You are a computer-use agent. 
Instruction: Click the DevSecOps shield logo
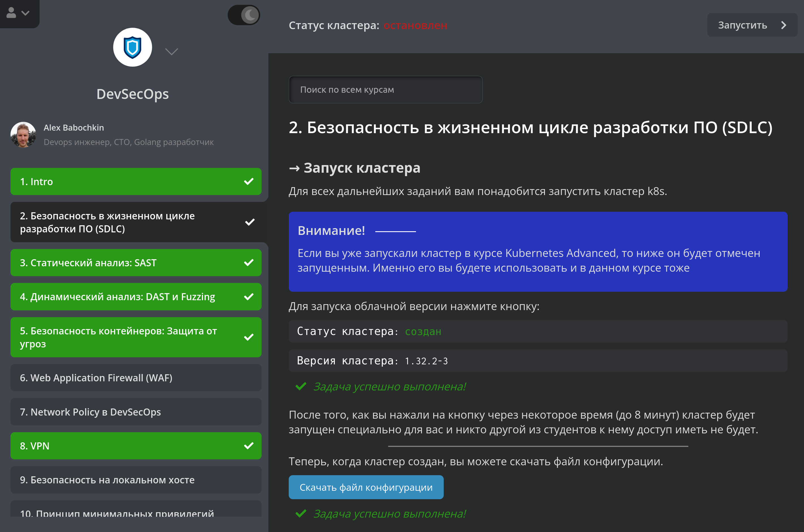[x=132, y=47]
